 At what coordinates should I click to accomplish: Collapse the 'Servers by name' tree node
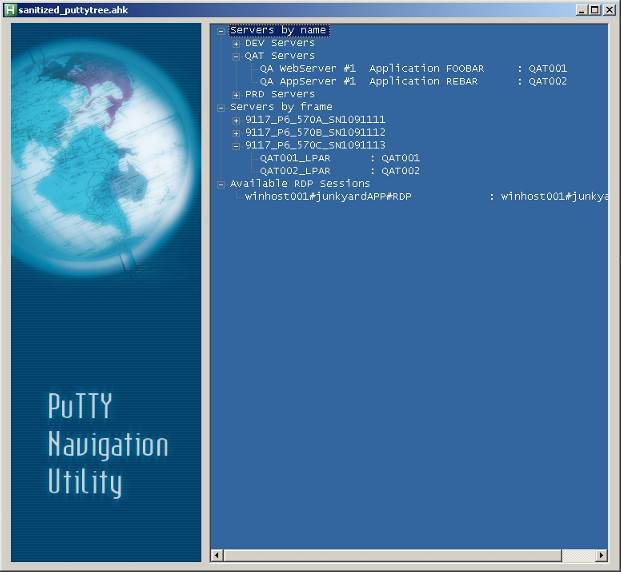click(221, 31)
